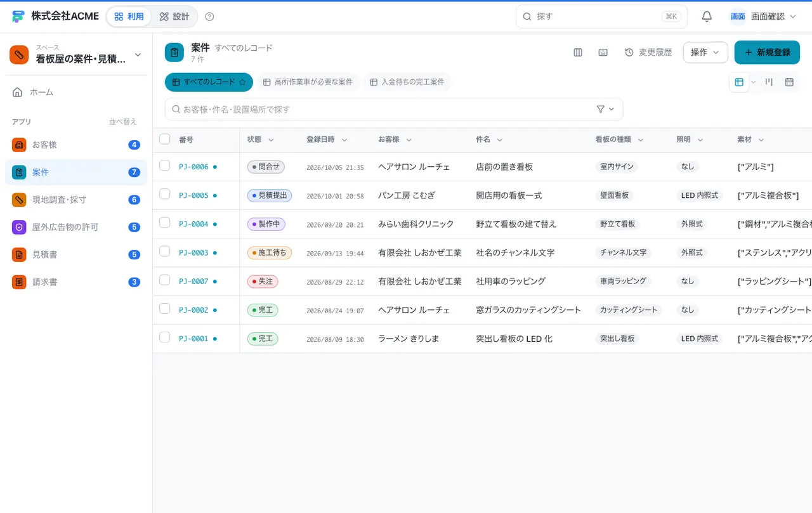Open the 看板の種類 column header dropdown
Viewport: 812px width, 513px height.
641,140
